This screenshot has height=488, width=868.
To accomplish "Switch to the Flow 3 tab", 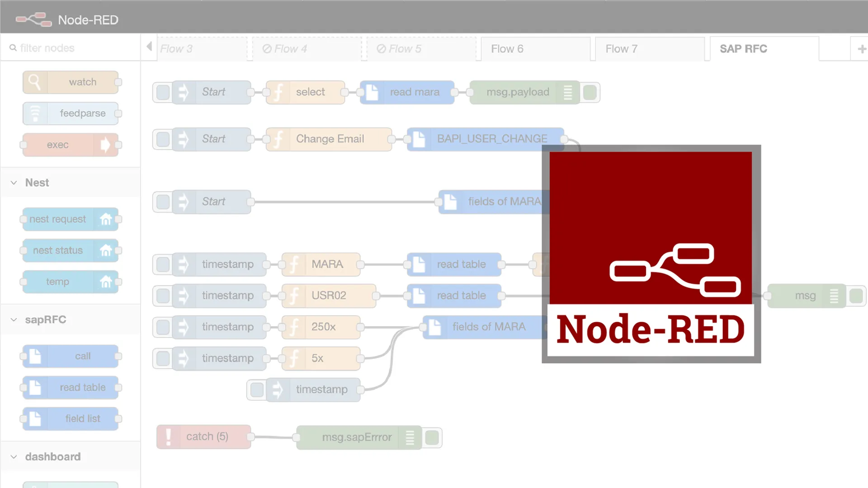I will tap(202, 49).
